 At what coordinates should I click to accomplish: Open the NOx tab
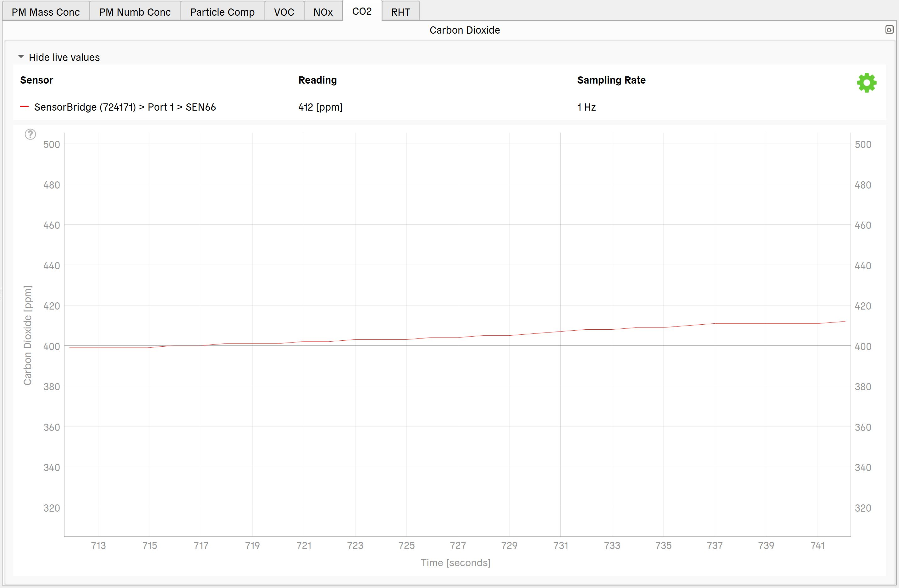[323, 12]
